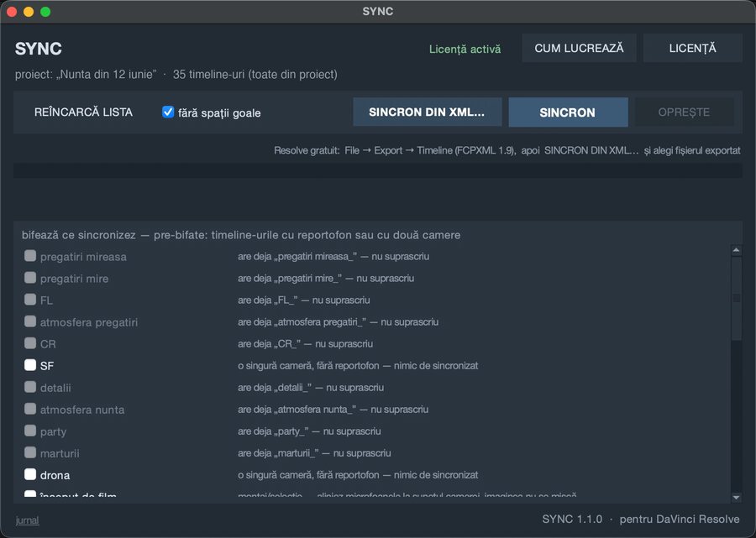Viewport: 756px width, 538px height.
Task: Tick the pregatiri mireasa checkbox
Action: pyautogui.click(x=30, y=255)
